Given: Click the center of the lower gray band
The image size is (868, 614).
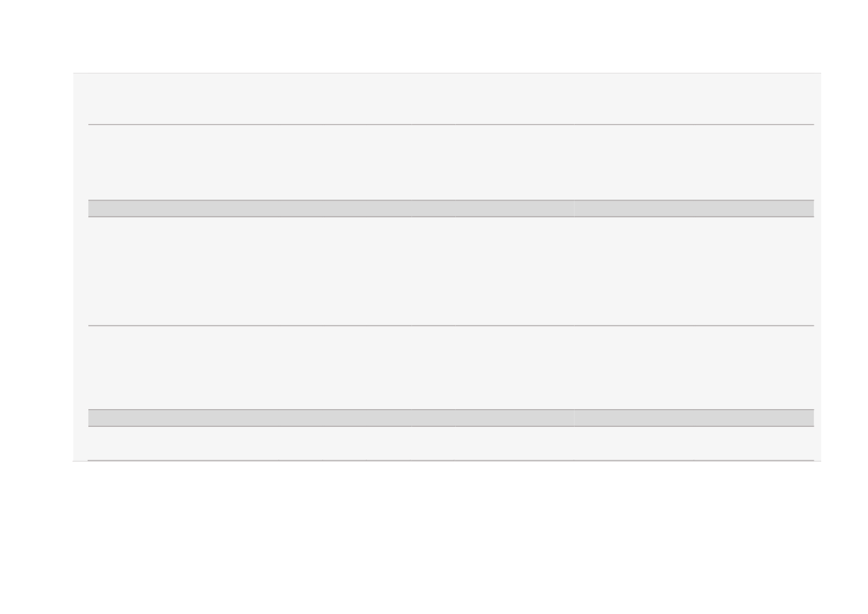Looking at the screenshot, I should click(451, 418).
